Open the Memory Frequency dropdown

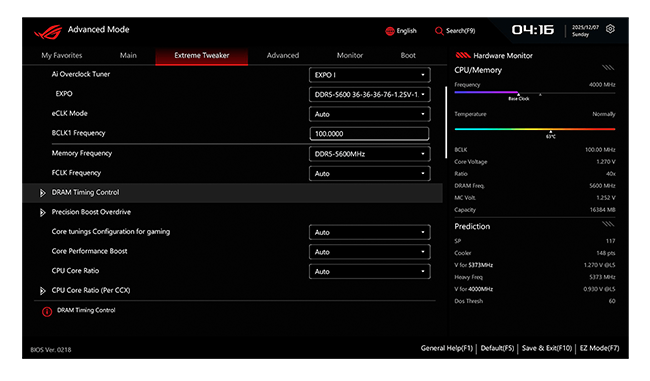[369, 154]
